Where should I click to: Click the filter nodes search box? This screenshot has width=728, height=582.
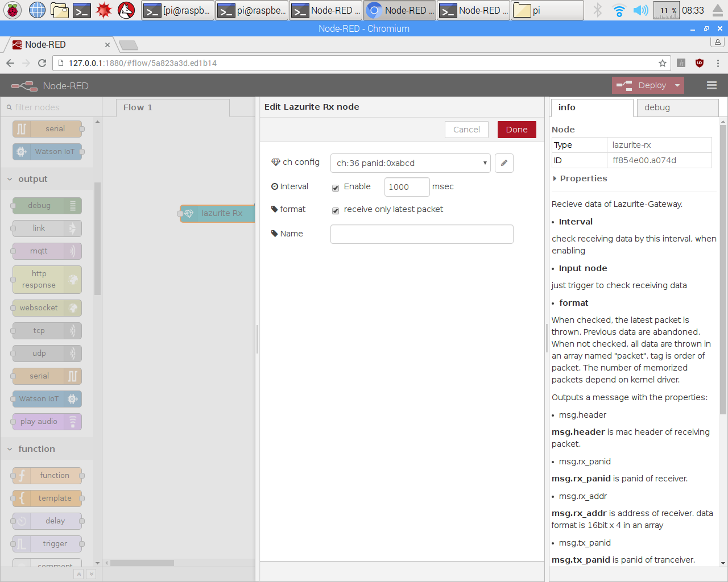(x=51, y=107)
